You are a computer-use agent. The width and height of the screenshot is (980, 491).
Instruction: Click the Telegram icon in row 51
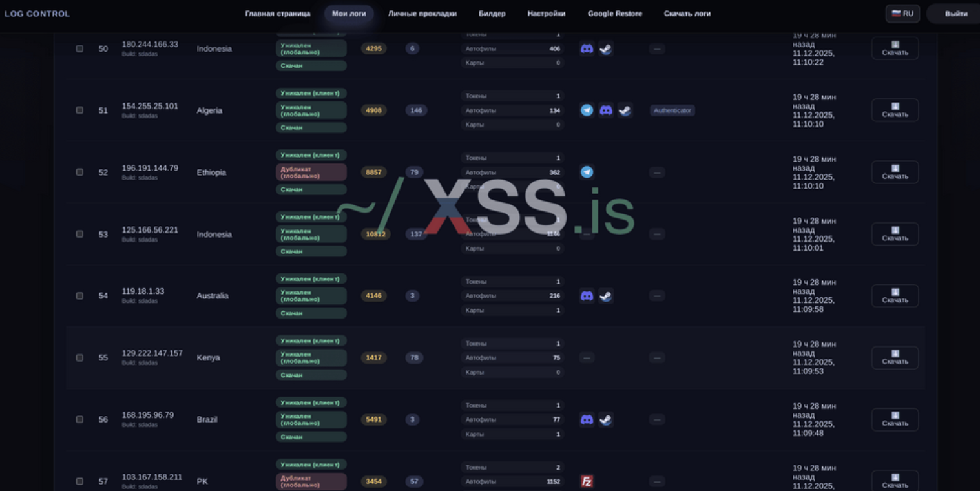[x=587, y=110]
